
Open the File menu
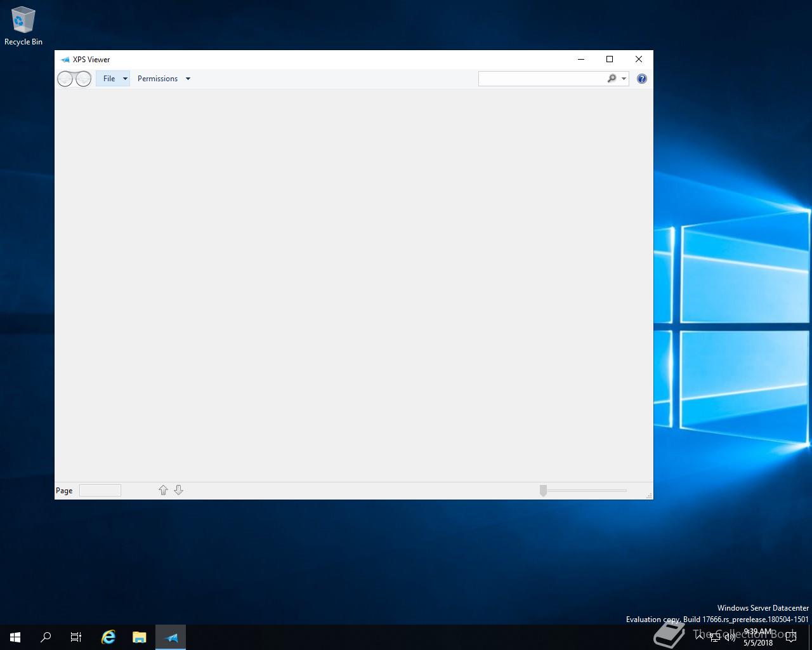pyautogui.click(x=113, y=79)
